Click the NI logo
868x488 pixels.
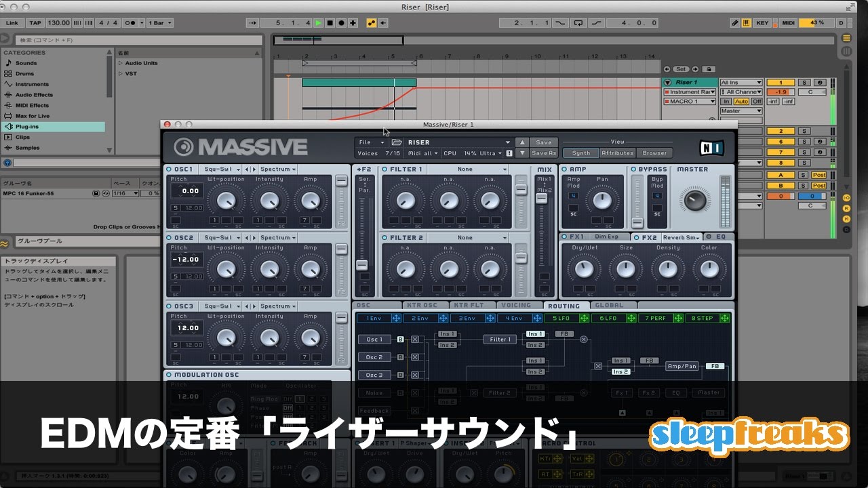tap(711, 148)
